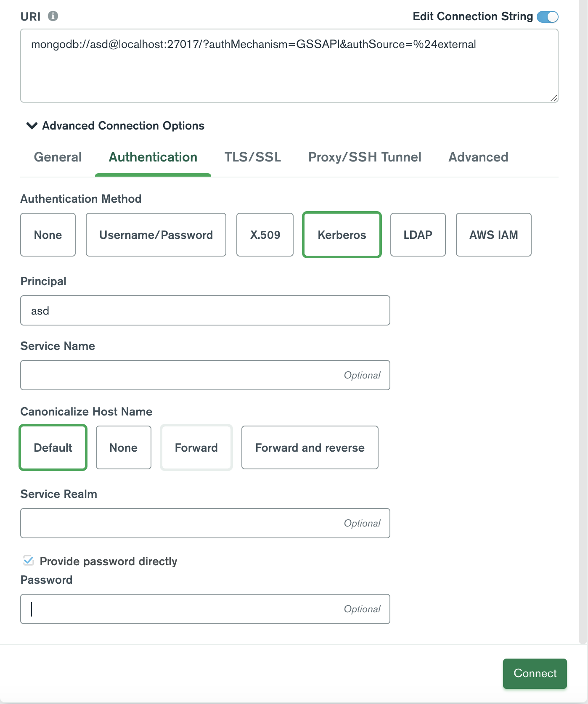Select Forward and reverse option
This screenshot has width=588, height=704.
click(x=310, y=447)
